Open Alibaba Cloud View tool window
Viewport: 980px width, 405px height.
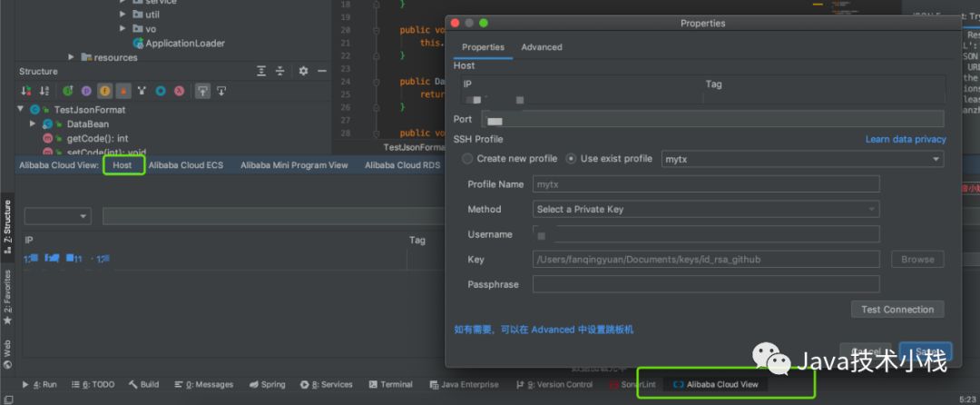pyautogui.click(x=716, y=384)
